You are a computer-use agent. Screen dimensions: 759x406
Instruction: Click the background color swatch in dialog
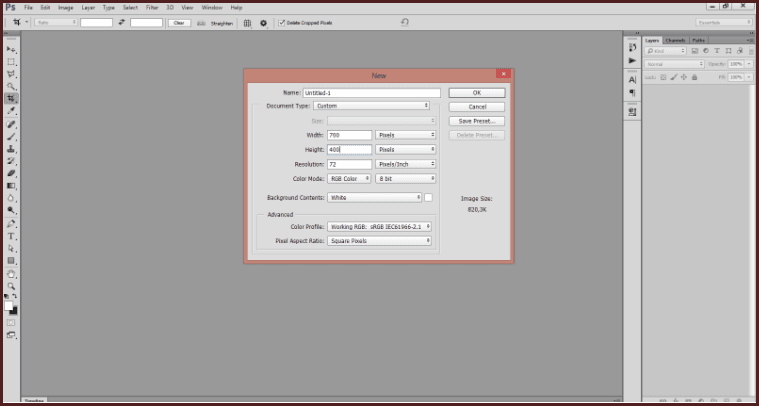[429, 198]
